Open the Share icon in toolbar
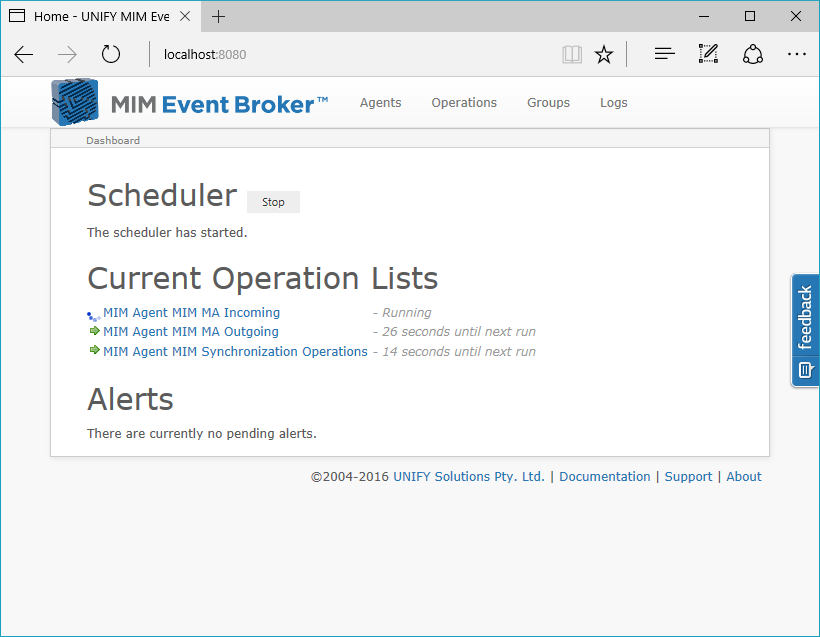This screenshot has width=820, height=637. click(753, 54)
